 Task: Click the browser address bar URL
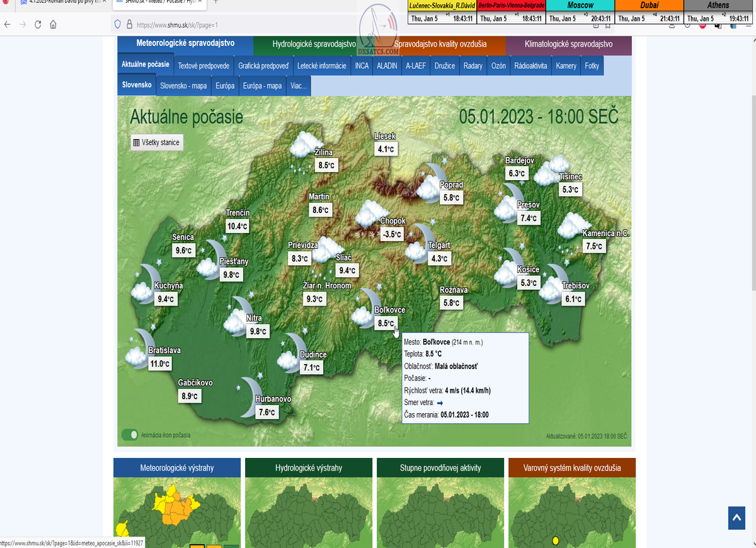tap(176, 25)
